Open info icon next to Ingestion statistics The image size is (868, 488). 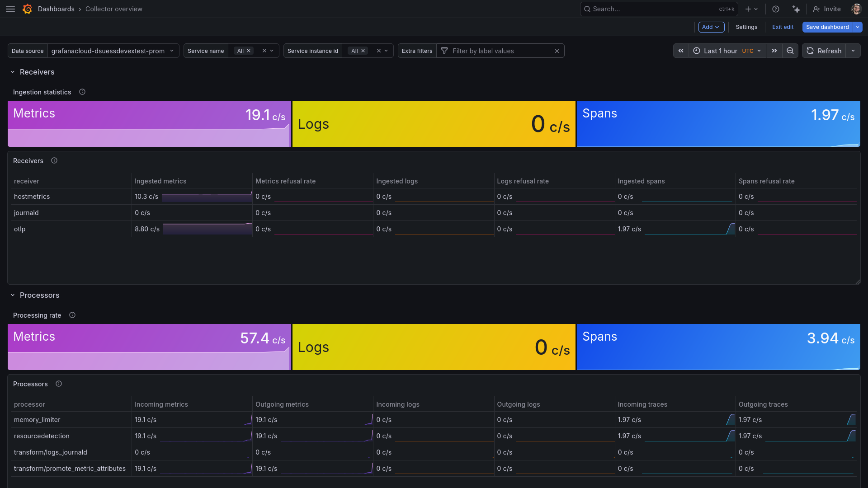[82, 92]
